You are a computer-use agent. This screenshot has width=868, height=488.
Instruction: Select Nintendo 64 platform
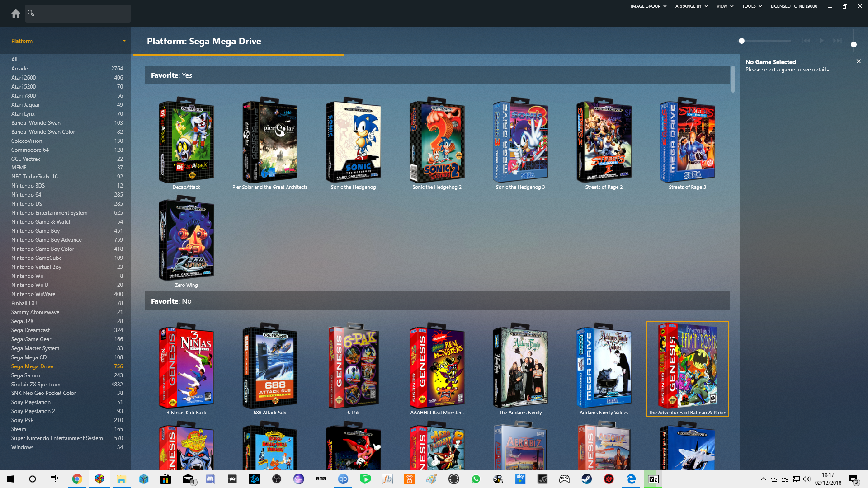point(67,195)
